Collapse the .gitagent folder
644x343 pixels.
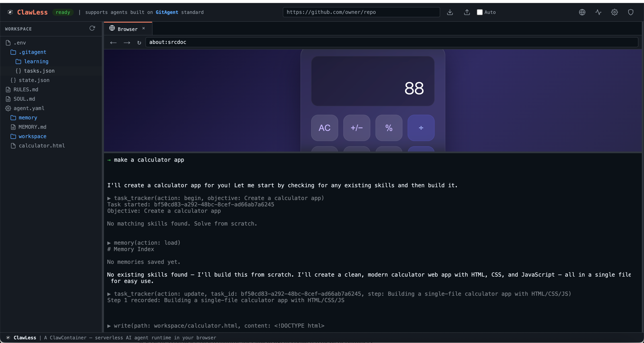(x=32, y=52)
